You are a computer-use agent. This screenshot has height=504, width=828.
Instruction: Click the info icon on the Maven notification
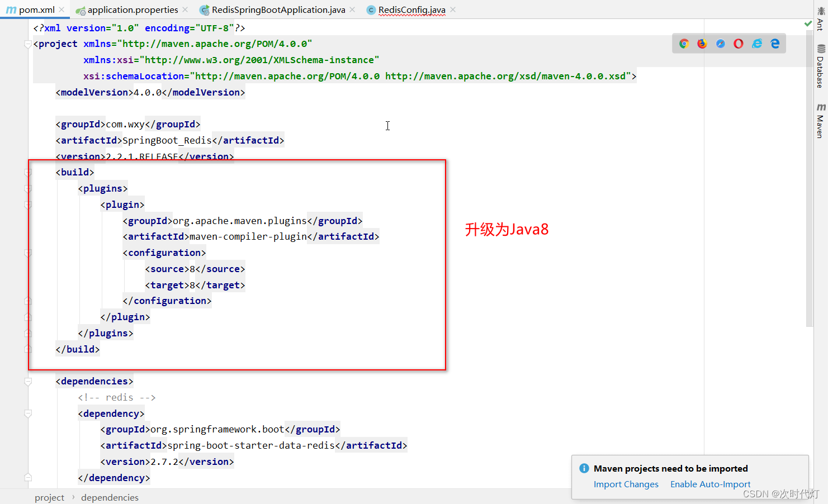click(x=584, y=468)
